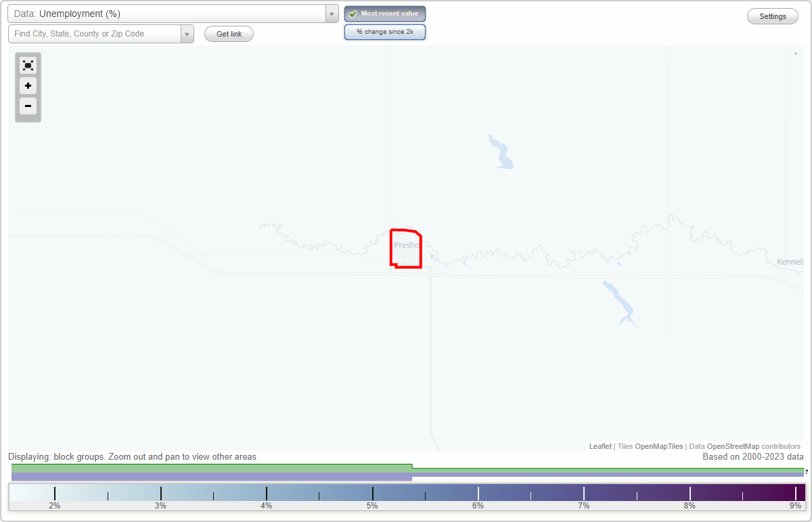Click the Get link button

point(229,33)
